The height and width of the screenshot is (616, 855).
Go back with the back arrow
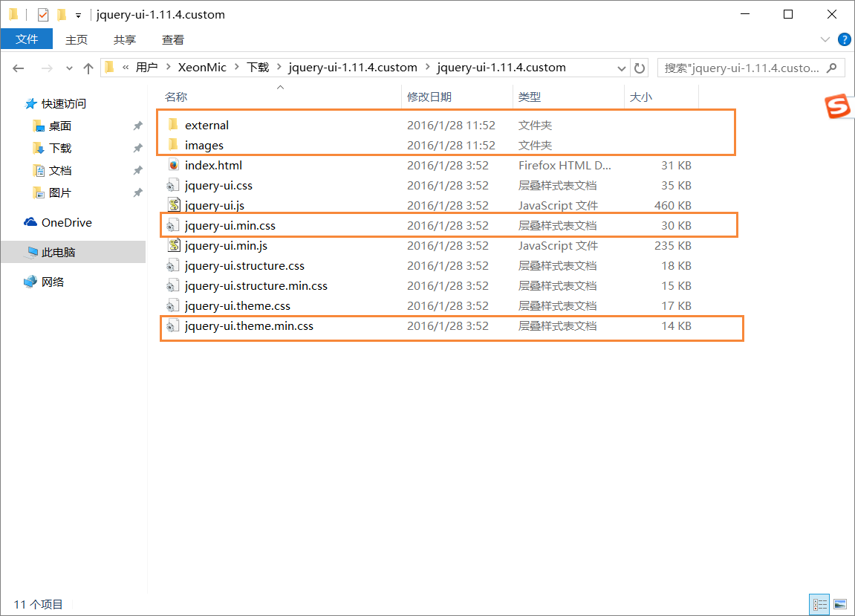pos(19,68)
